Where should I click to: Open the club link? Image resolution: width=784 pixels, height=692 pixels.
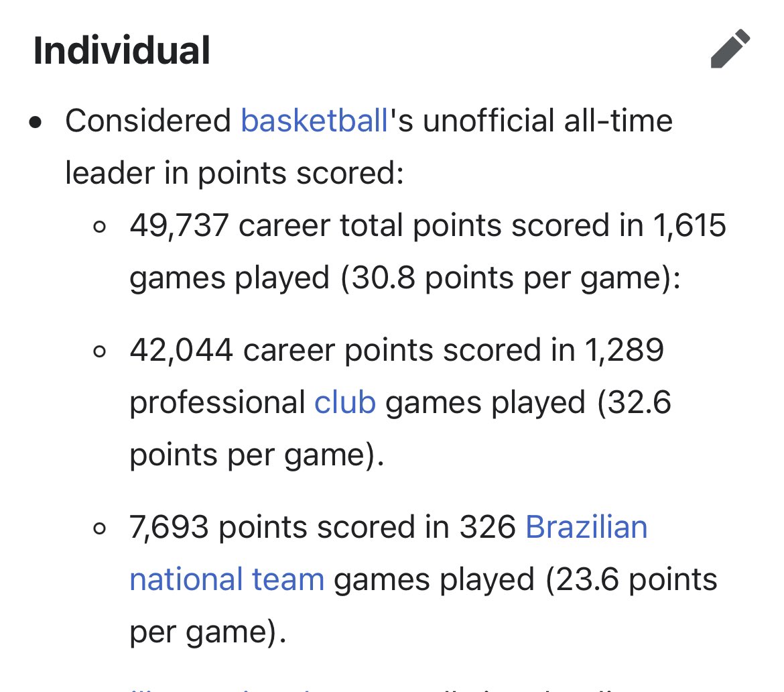click(345, 402)
